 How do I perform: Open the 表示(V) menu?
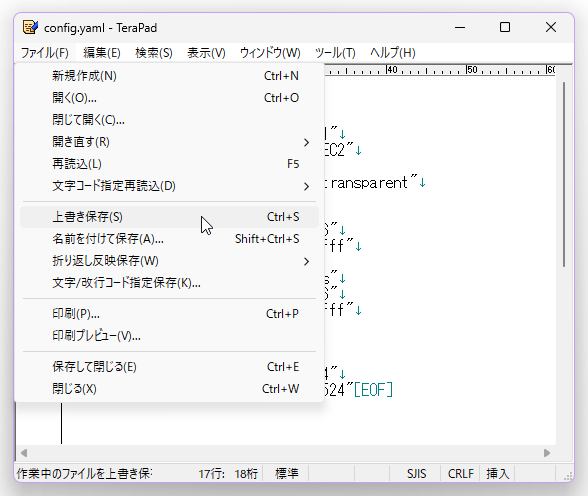[206, 53]
